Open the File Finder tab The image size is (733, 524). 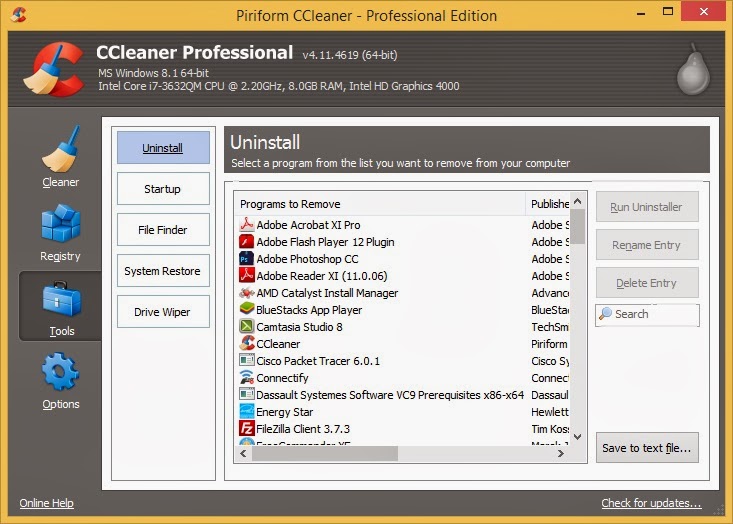(x=163, y=230)
